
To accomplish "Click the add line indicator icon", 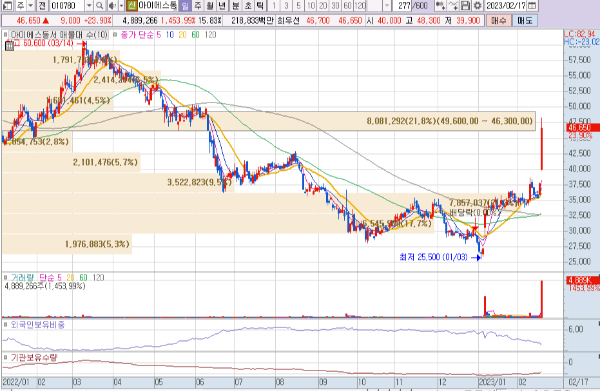I will click(x=453, y=5).
